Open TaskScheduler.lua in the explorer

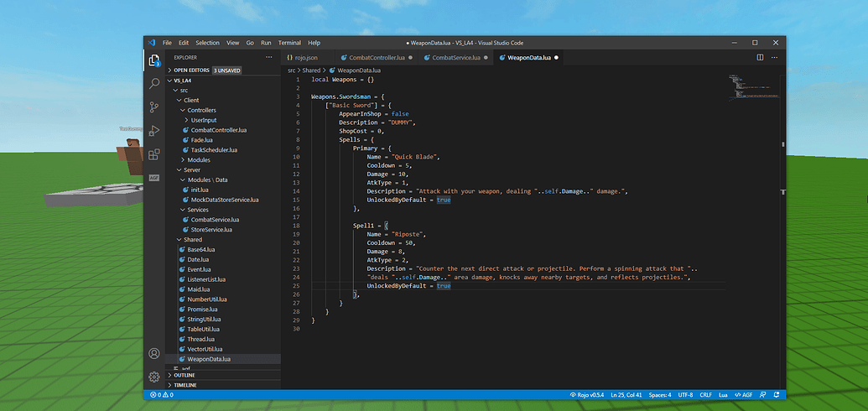(x=223, y=150)
